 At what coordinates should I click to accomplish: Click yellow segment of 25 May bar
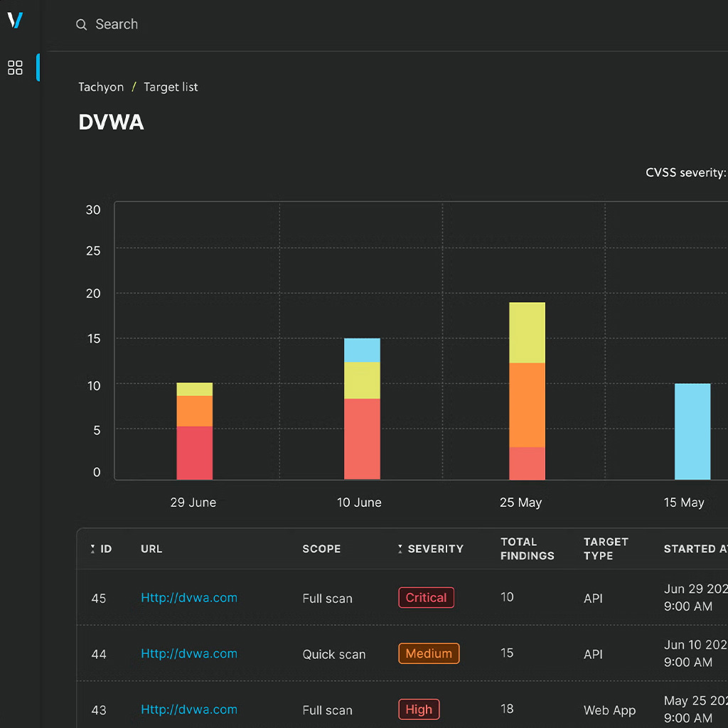(527, 333)
